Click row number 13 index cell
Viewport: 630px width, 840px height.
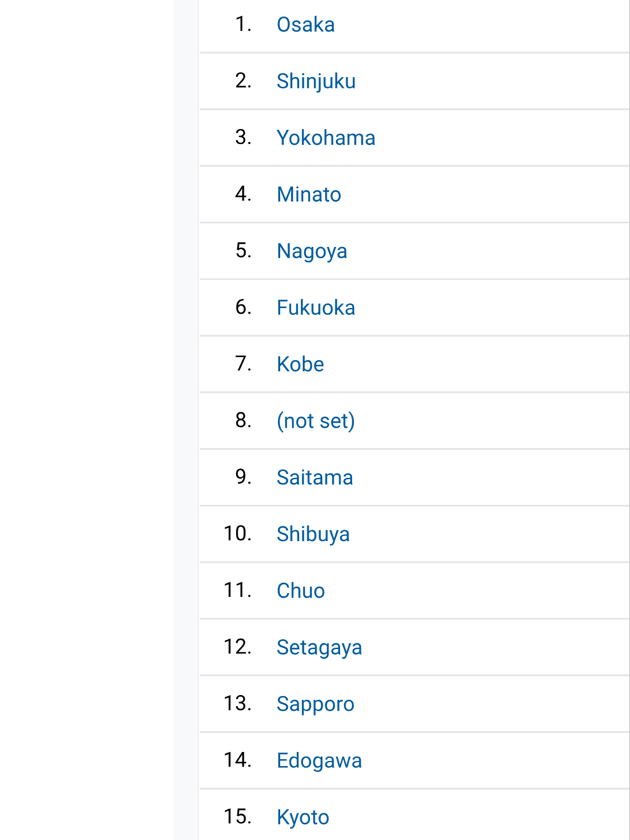tap(237, 704)
